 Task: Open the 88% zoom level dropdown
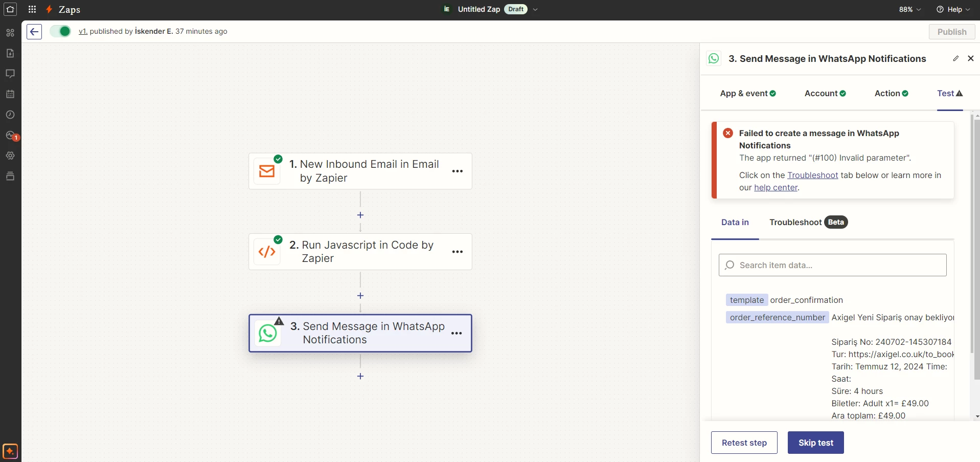910,9
